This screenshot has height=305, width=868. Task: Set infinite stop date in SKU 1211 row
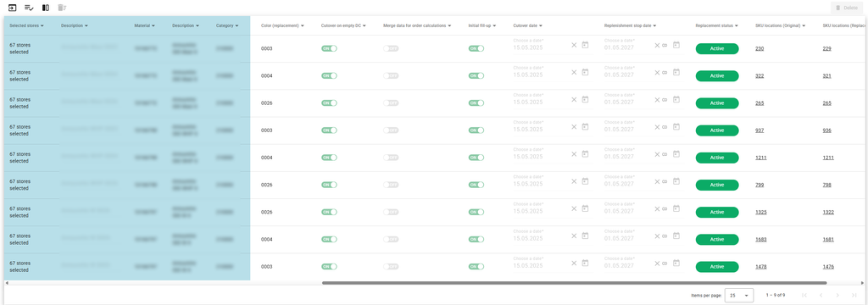pyautogui.click(x=665, y=154)
